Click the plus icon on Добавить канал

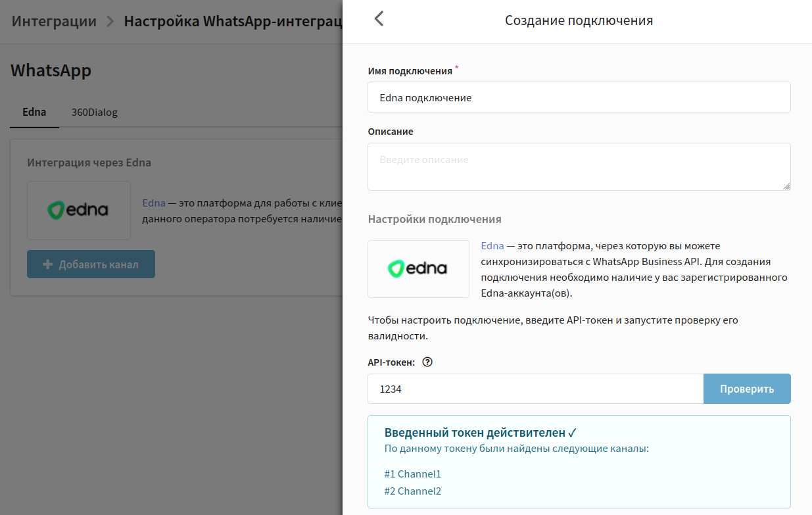pyautogui.click(x=47, y=264)
